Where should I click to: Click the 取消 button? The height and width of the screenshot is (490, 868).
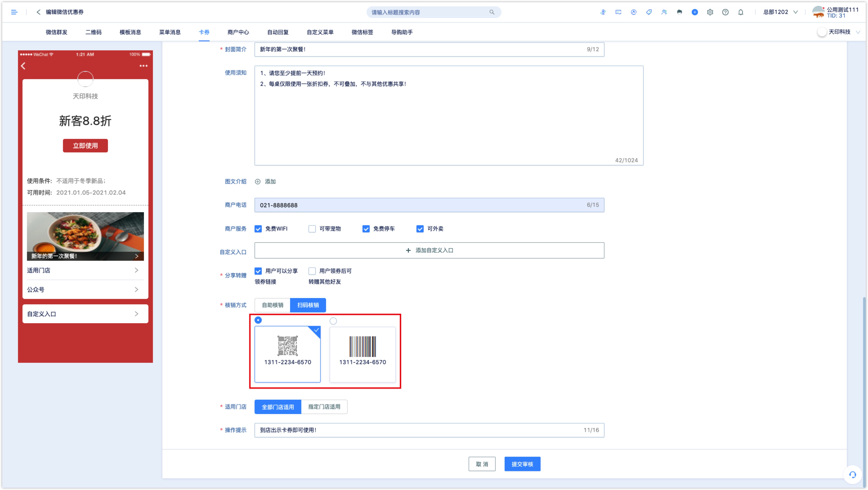point(482,464)
